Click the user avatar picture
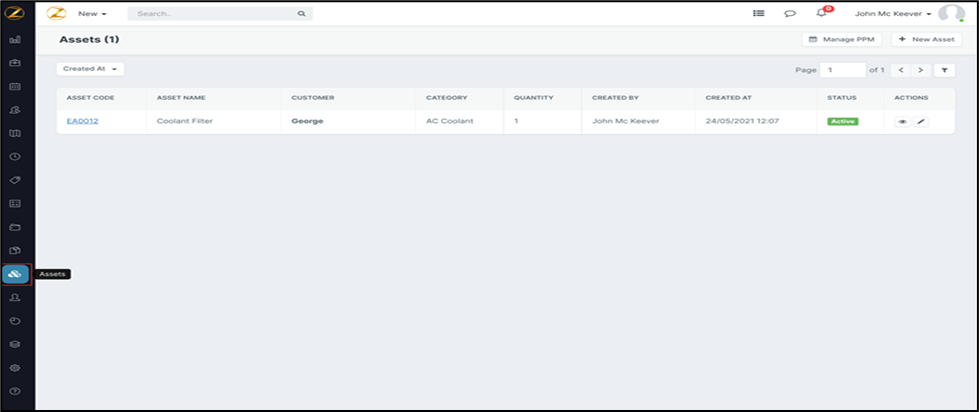This screenshot has width=979, height=412. coord(951,14)
